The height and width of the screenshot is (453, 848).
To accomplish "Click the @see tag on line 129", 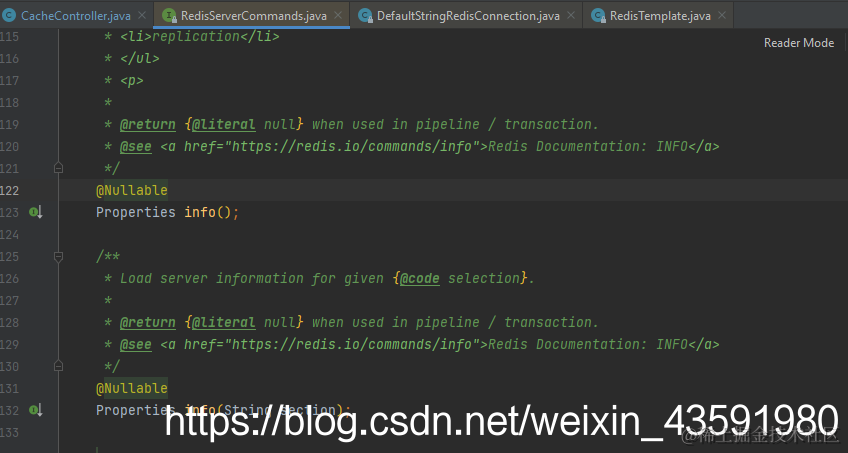I will pyautogui.click(x=136, y=344).
